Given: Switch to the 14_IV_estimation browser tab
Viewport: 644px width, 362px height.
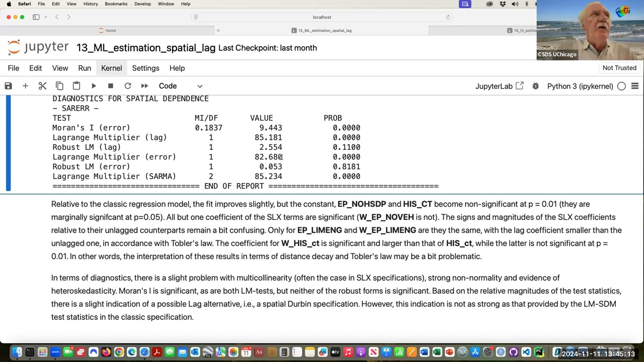Looking at the screenshot, I should [522, 31].
